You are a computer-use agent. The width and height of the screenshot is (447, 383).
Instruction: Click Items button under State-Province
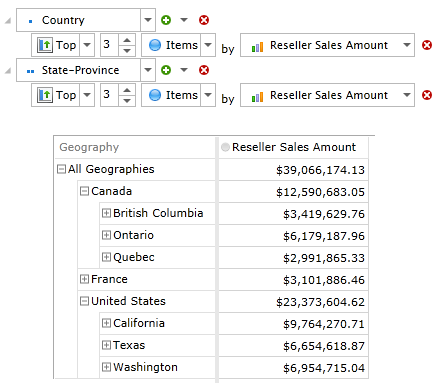tap(171, 95)
